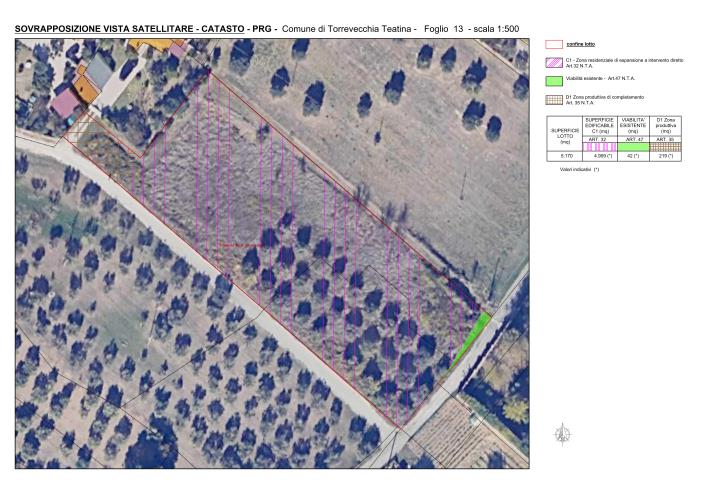Click the green road strip on the map
The image size is (705, 498).
469,339
